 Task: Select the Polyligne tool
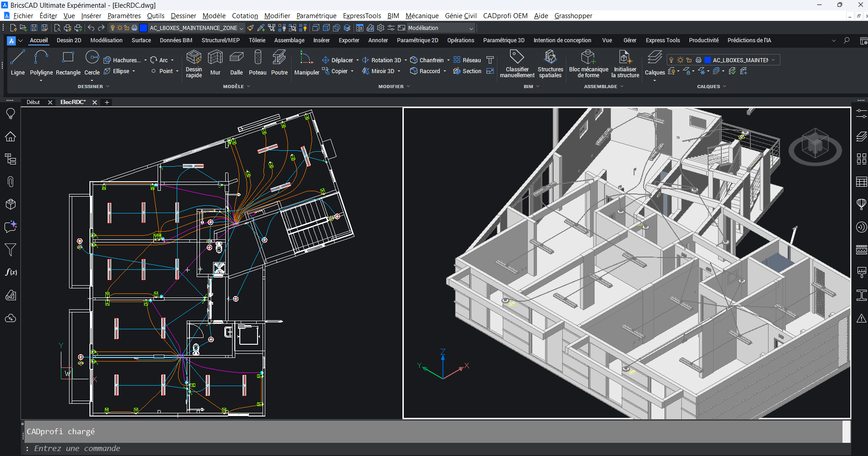[41, 63]
